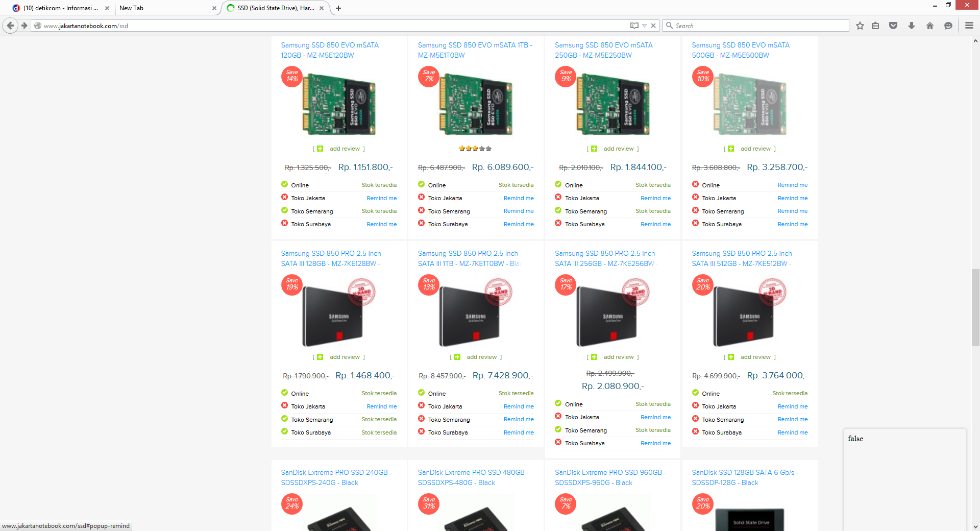Image resolution: width=980 pixels, height=531 pixels.
Task: Restore down the browser window
Action: click(x=948, y=5)
